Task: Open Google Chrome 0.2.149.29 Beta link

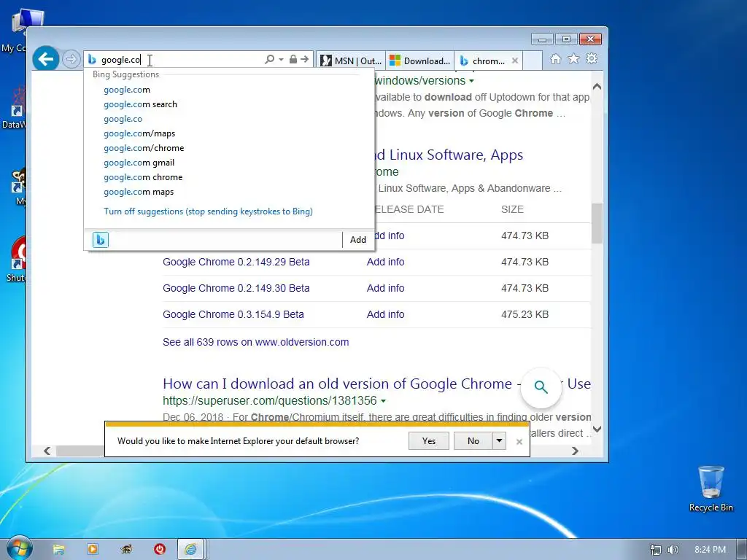Action: click(236, 262)
